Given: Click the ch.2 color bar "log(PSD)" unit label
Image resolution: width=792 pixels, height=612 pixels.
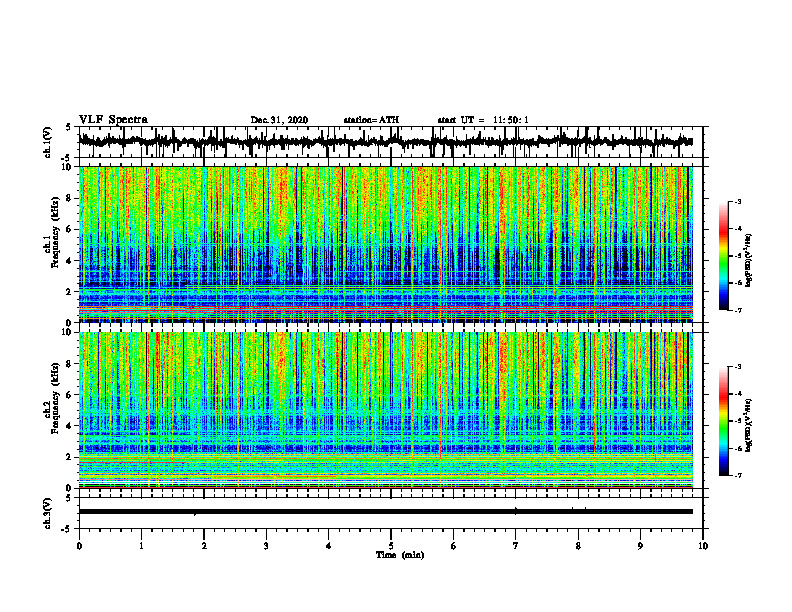Looking at the screenshot, I should [x=749, y=426].
